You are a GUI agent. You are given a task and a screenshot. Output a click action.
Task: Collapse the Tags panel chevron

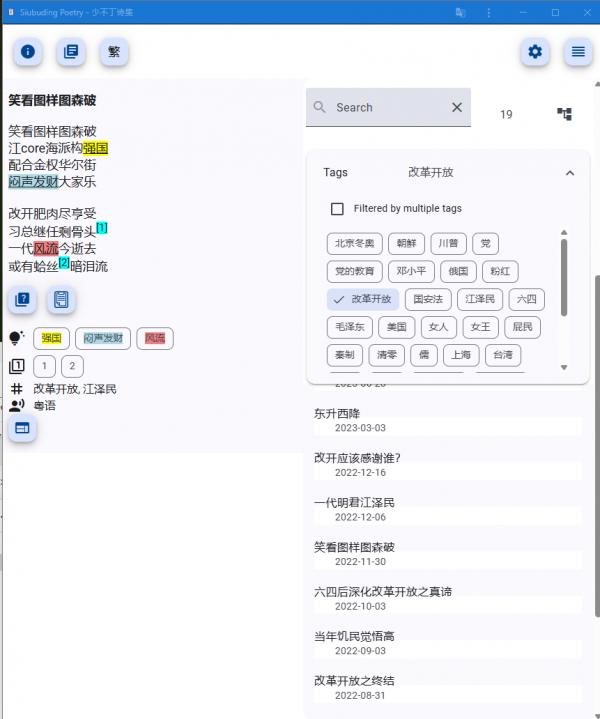570,173
